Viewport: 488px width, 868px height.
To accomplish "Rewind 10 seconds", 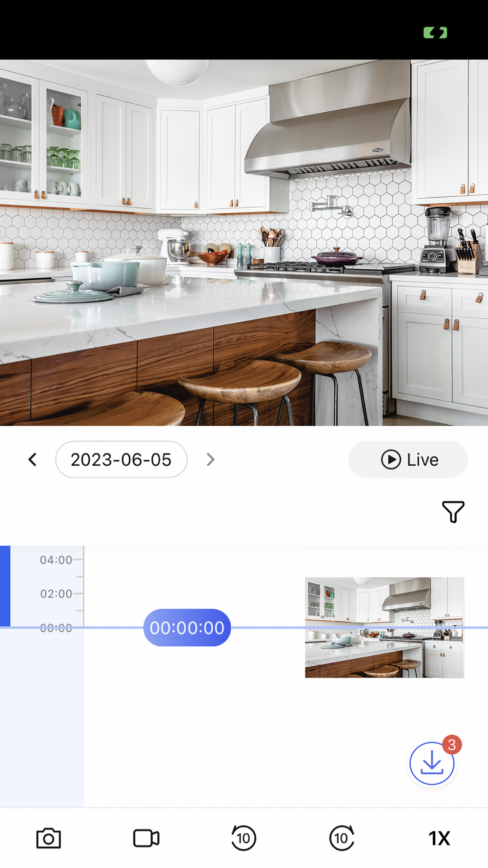I will tap(244, 838).
